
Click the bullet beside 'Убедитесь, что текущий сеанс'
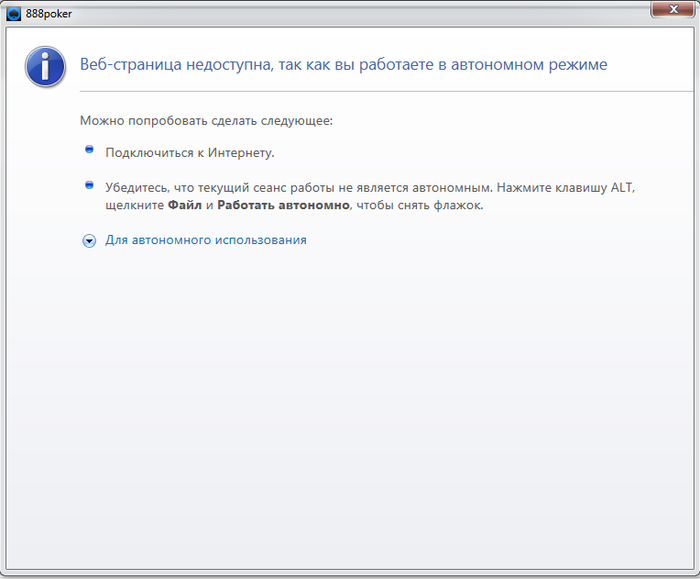point(89,184)
